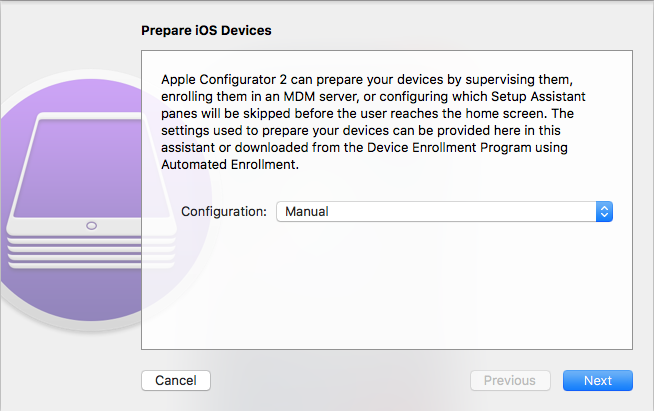
Task: Select the Manual text in the popup
Action: [307, 212]
